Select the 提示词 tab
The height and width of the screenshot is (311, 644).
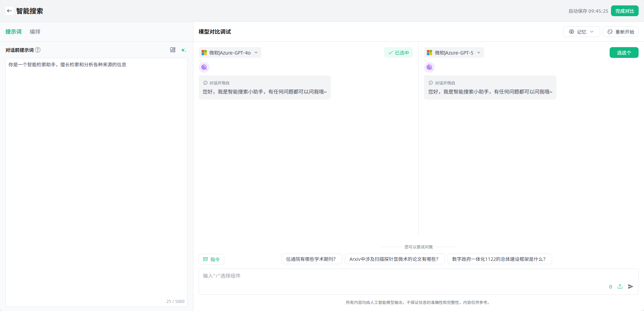13,32
